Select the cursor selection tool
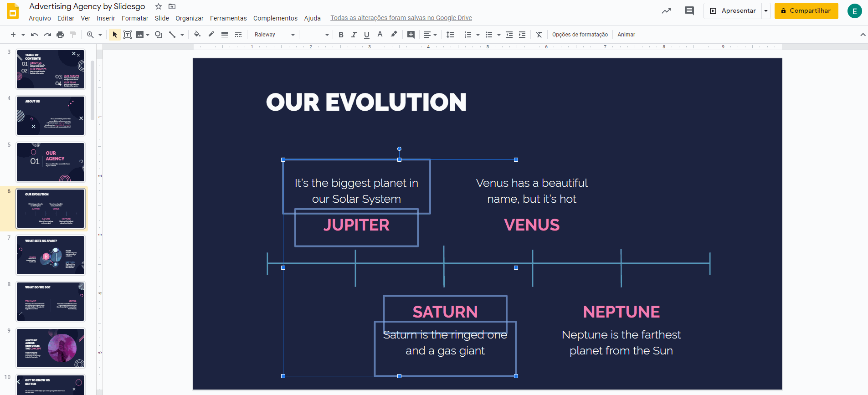This screenshot has height=395, width=868. click(115, 35)
